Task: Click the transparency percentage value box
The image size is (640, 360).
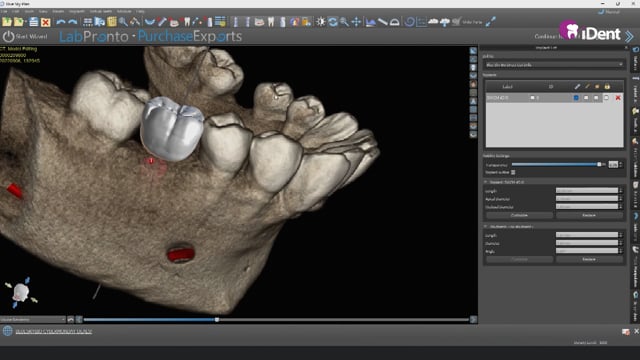Action: [x=613, y=164]
